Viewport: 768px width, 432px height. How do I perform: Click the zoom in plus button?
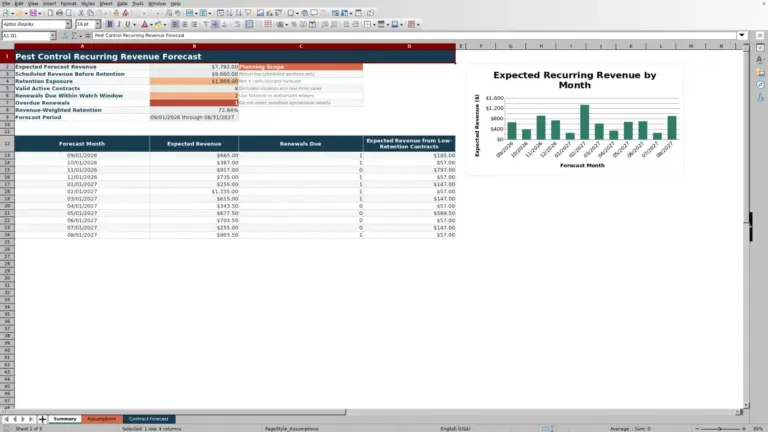tap(744, 429)
